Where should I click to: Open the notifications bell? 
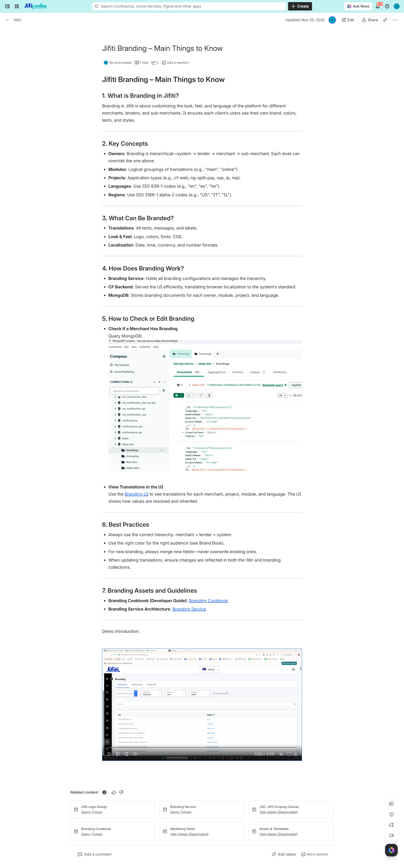[378, 6]
